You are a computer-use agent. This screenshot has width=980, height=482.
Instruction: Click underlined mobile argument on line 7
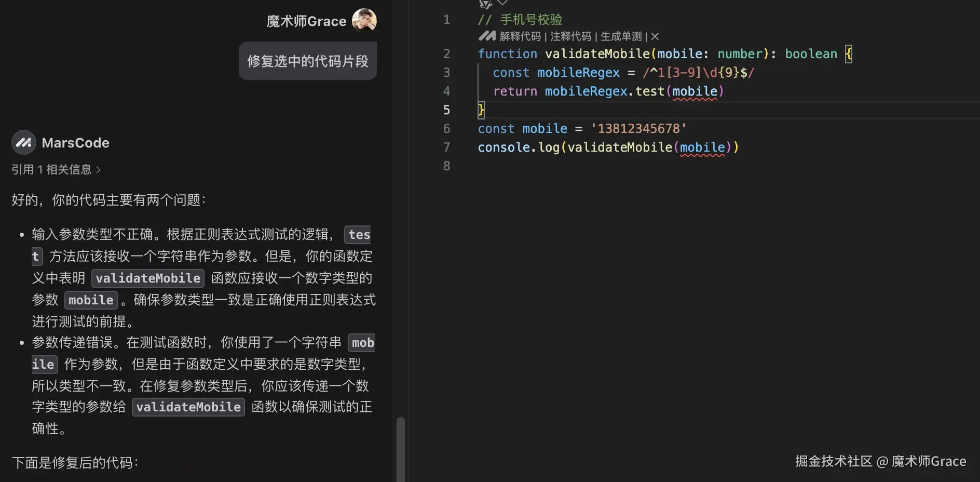[x=702, y=148]
